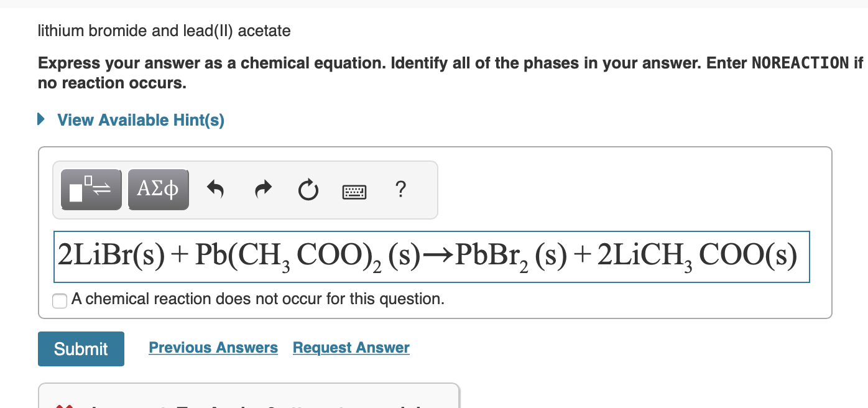The height and width of the screenshot is (408, 868).
Task: Click the Request Answer link
Action: pyautogui.click(x=351, y=348)
